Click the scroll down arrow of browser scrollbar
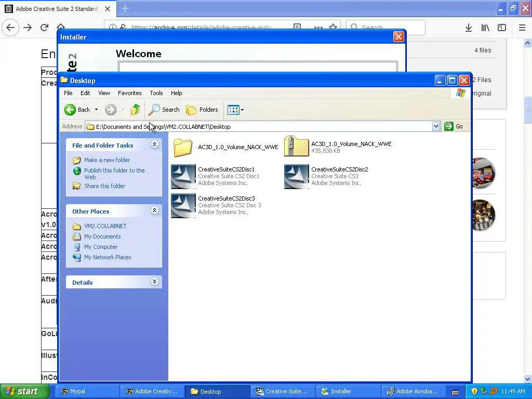532x399 pixels. point(527,379)
